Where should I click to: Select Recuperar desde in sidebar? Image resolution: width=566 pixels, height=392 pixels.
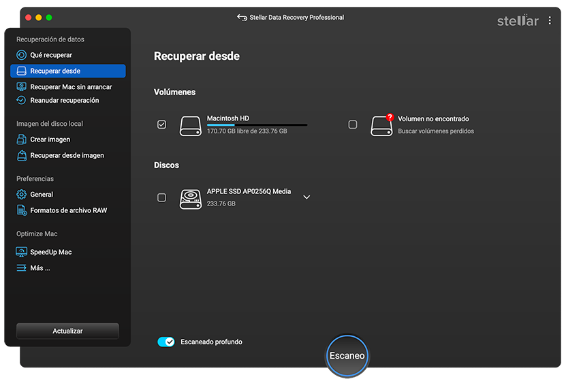point(68,71)
